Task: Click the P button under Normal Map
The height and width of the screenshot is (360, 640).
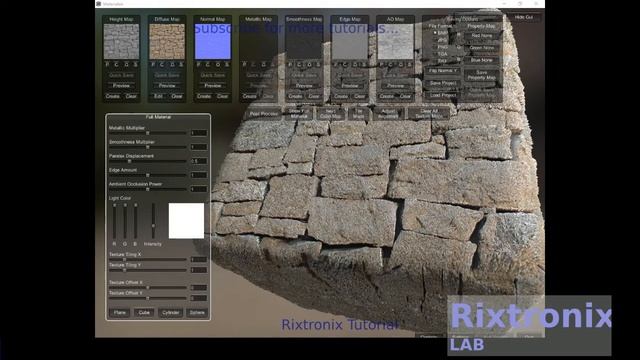Action: click(199, 64)
